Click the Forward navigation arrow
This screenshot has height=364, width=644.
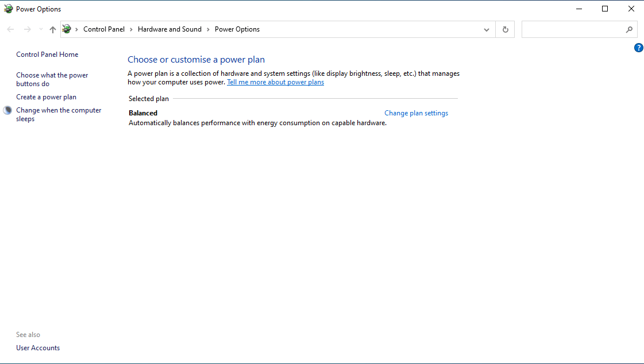click(x=27, y=29)
